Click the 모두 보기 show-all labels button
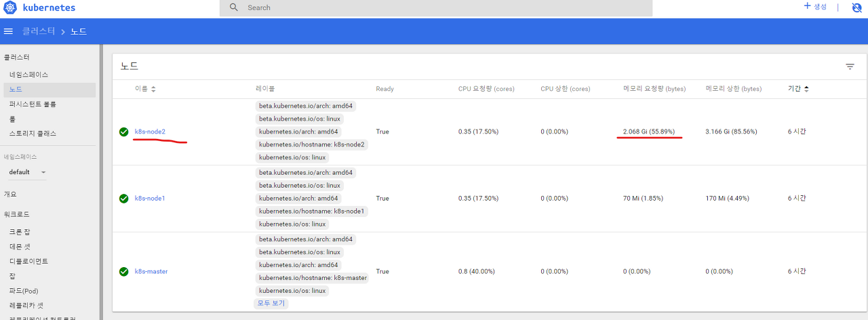Viewport: 868px width, 320px height. click(x=272, y=304)
